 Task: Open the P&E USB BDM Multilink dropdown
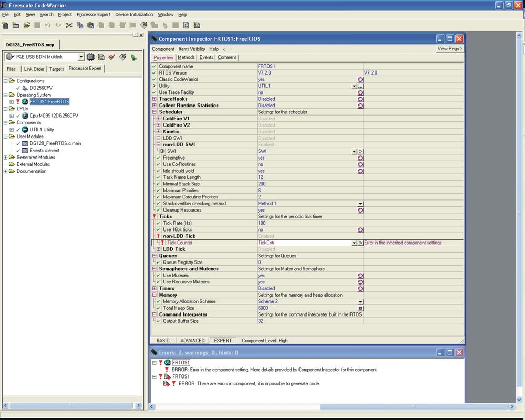pyautogui.click(x=81, y=57)
